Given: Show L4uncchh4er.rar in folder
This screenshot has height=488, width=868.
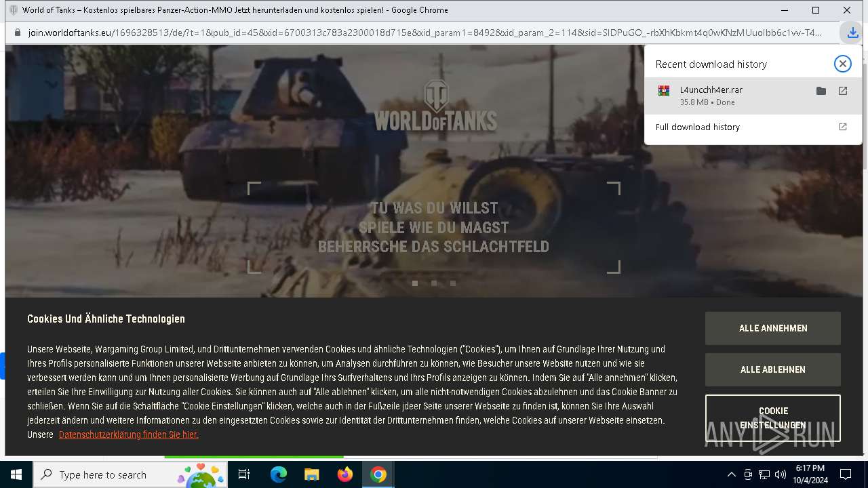Looking at the screenshot, I should 821,91.
